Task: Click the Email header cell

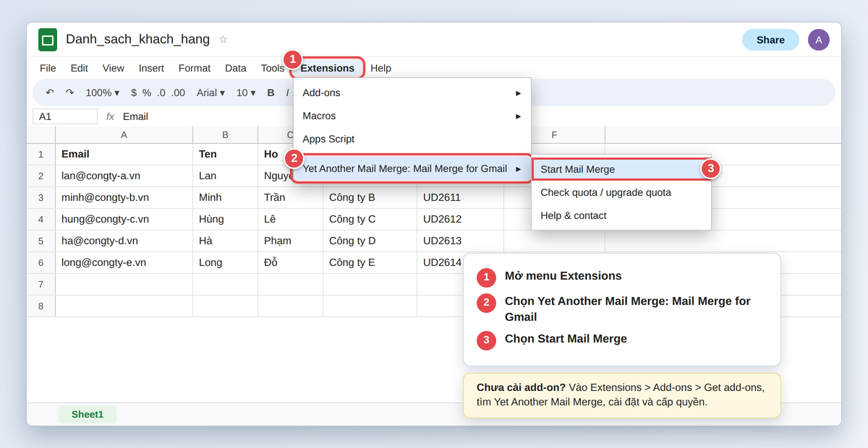Action: coord(124,154)
